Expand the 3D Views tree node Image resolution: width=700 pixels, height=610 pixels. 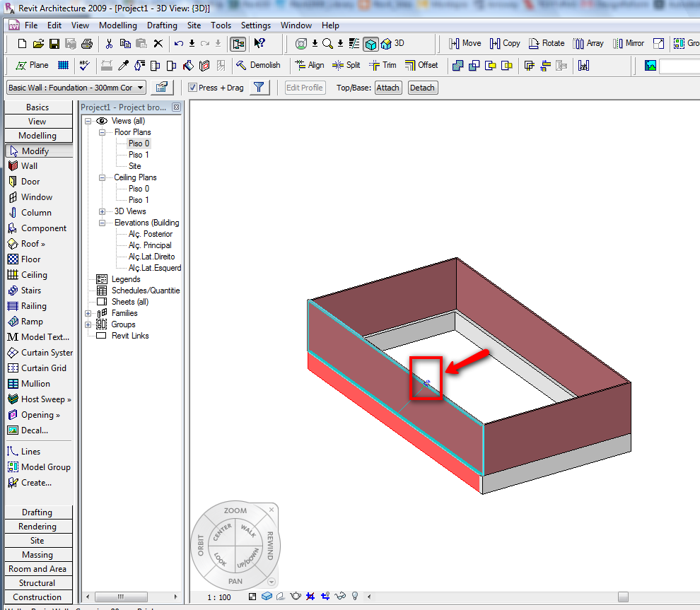101,211
